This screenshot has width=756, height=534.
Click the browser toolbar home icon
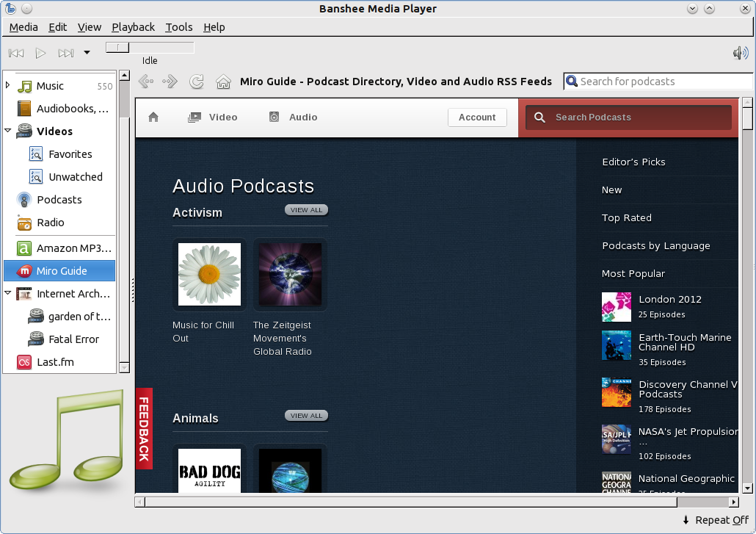tap(223, 82)
